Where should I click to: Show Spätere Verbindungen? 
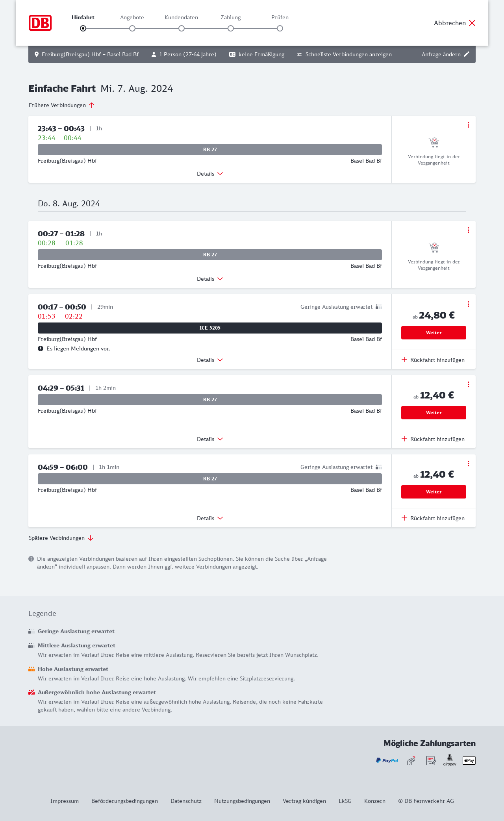(61, 538)
